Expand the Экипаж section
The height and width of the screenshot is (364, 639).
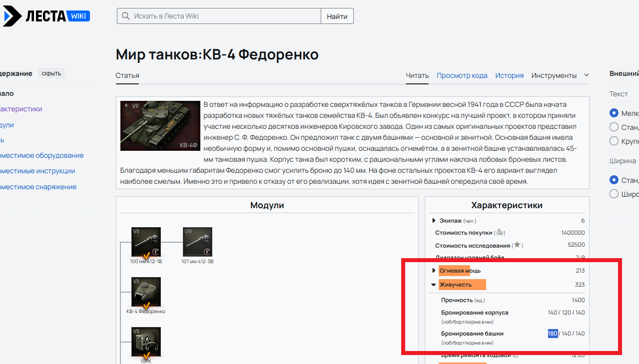433,220
